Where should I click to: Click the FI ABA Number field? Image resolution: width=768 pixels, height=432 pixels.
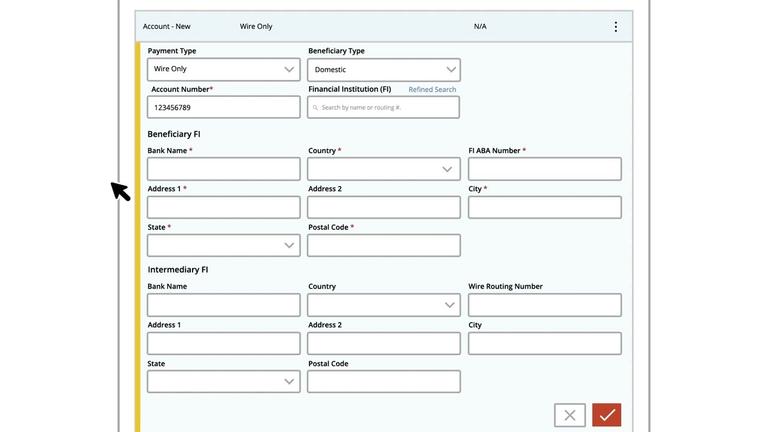click(544, 169)
